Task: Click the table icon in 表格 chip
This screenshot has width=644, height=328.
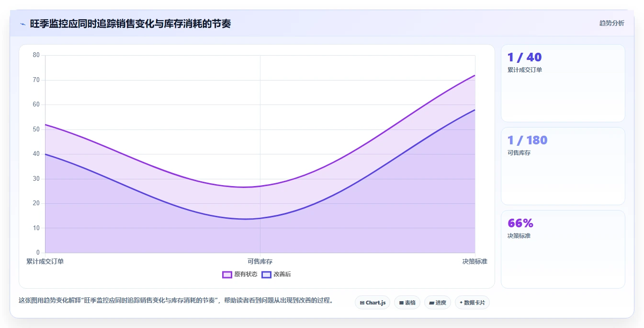Action: click(401, 303)
